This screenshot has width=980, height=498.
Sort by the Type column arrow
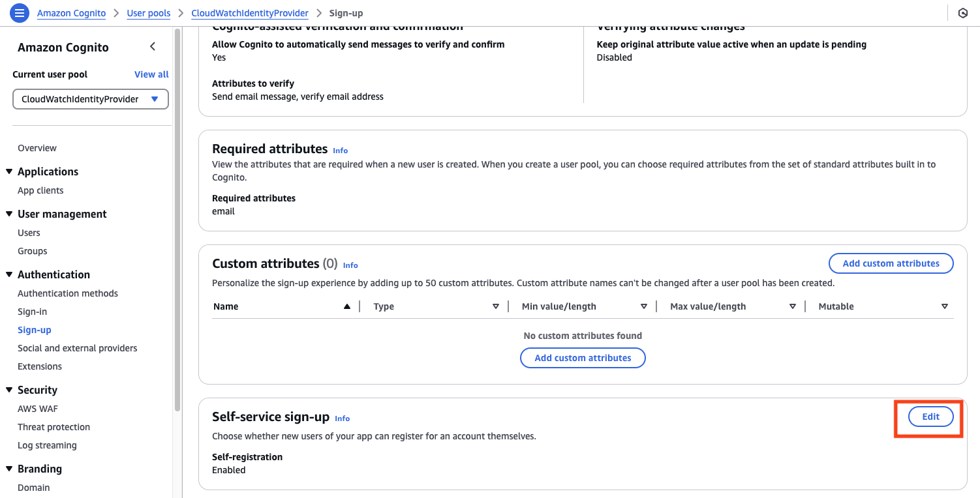pyautogui.click(x=496, y=306)
